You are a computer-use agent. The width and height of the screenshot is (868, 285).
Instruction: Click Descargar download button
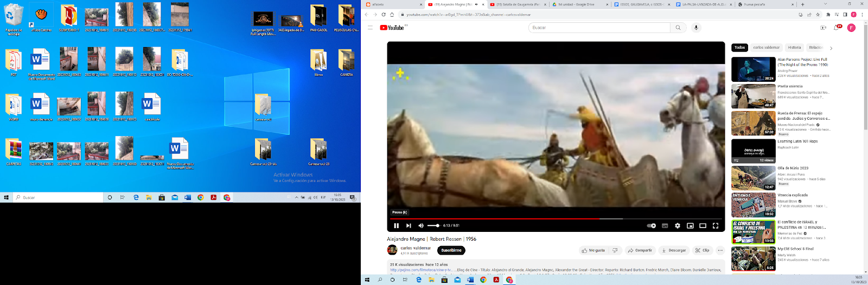click(673, 250)
